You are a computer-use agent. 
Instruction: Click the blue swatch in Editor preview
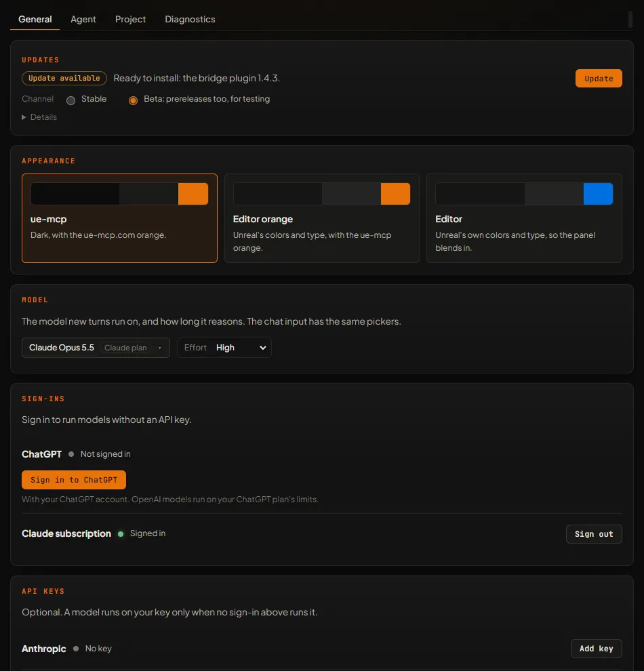(x=598, y=194)
